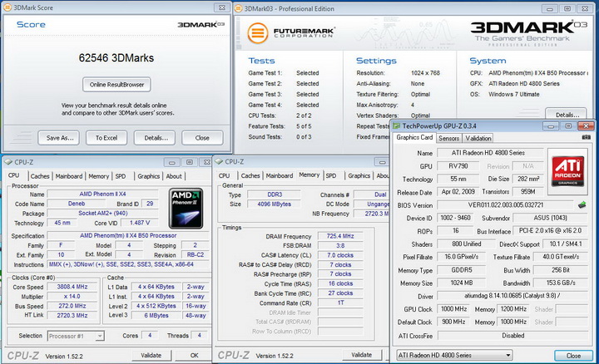Image resolution: width=599 pixels, height=364 pixels.
Task: Open SPD tab in left CPU-Z window
Action: point(121,176)
